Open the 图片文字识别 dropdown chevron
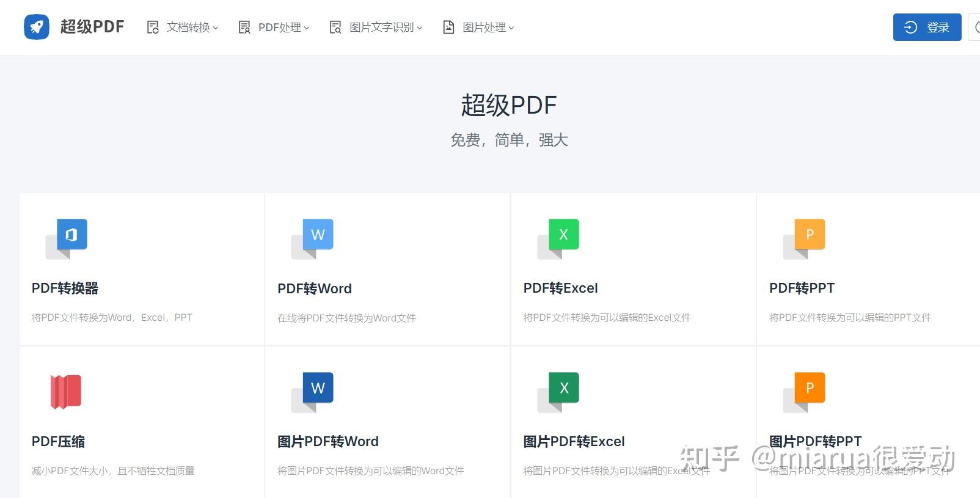The width and height of the screenshot is (980, 498). 420,28
